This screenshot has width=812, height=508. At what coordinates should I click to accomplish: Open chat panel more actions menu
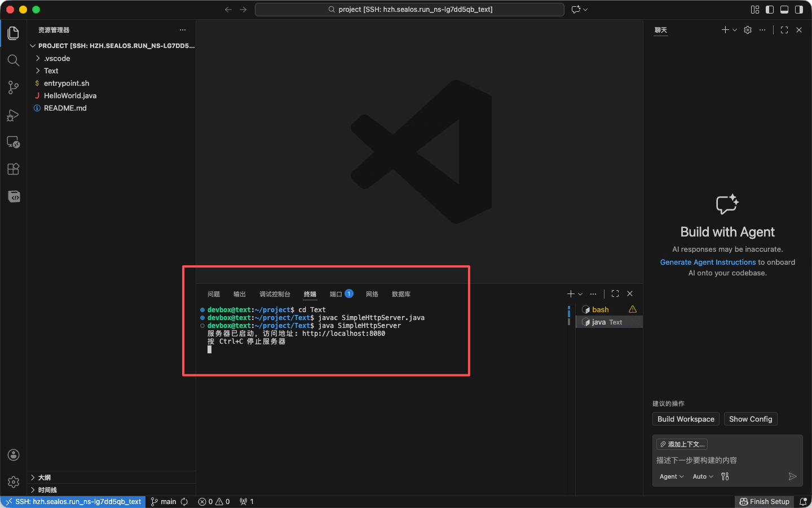coord(762,30)
